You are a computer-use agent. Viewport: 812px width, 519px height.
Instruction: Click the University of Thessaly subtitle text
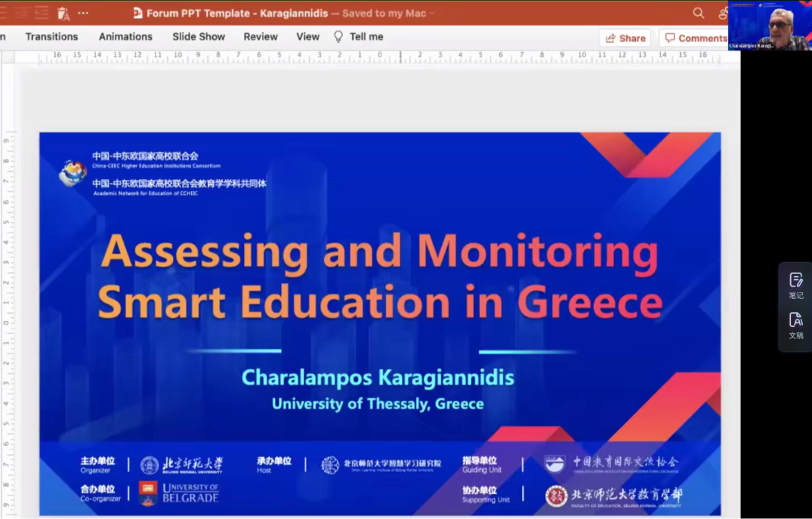(377, 404)
